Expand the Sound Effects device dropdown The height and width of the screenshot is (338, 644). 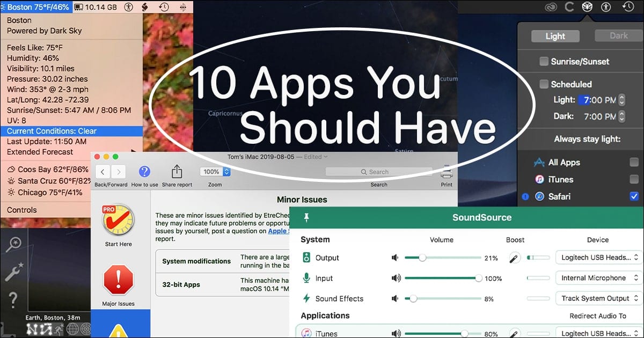pyautogui.click(x=598, y=298)
